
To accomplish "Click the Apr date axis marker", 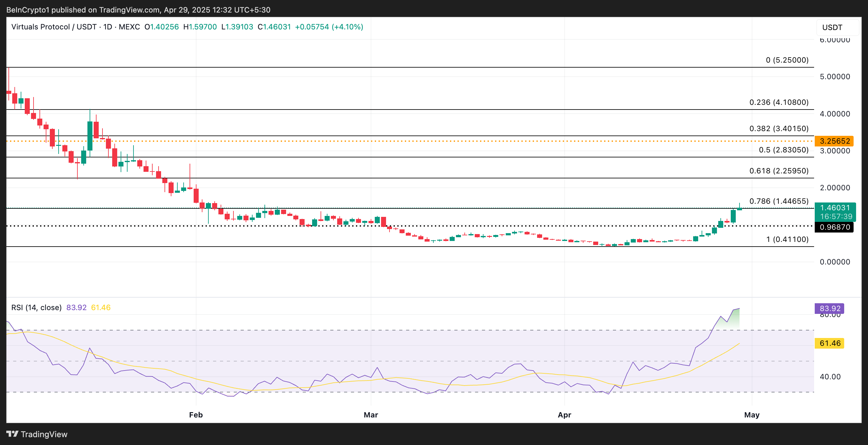I will [564, 415].
